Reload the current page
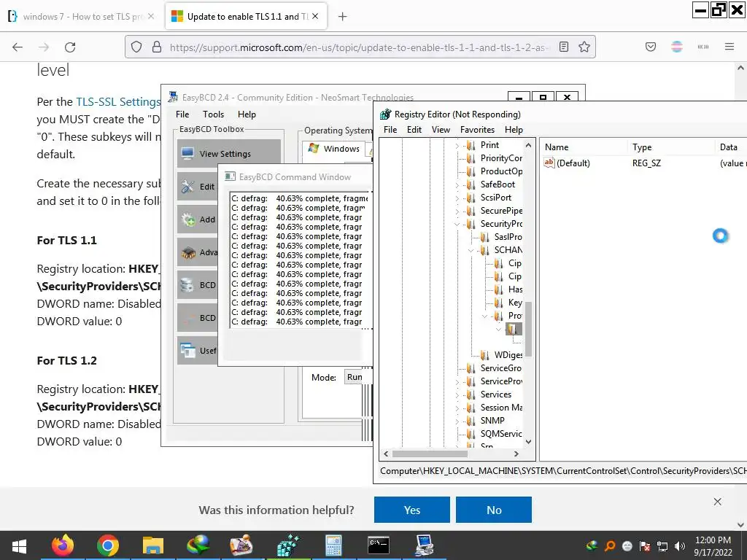 (x=70, y=47)
